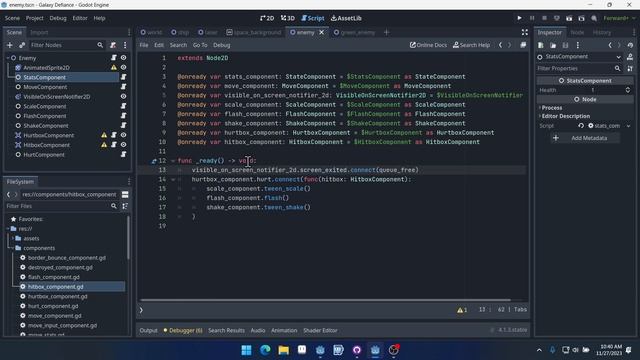
Task: Open Online Docs link
Action: pos(428,45)
